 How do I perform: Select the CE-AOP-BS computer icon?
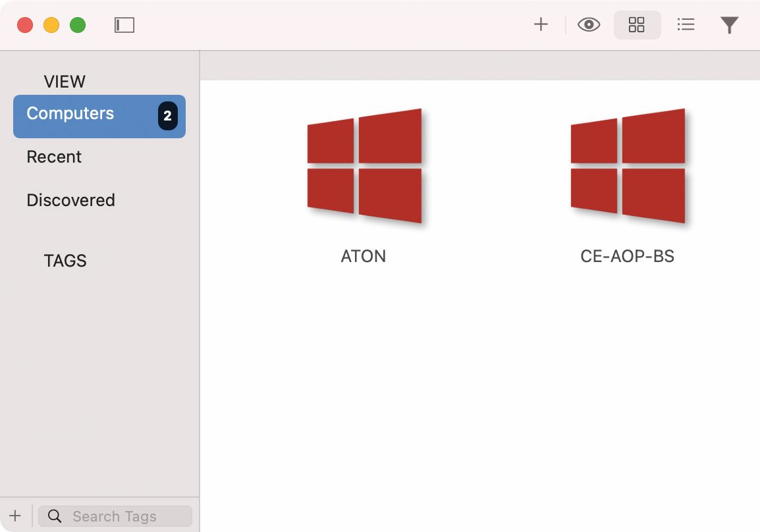(x=628, y=166)
